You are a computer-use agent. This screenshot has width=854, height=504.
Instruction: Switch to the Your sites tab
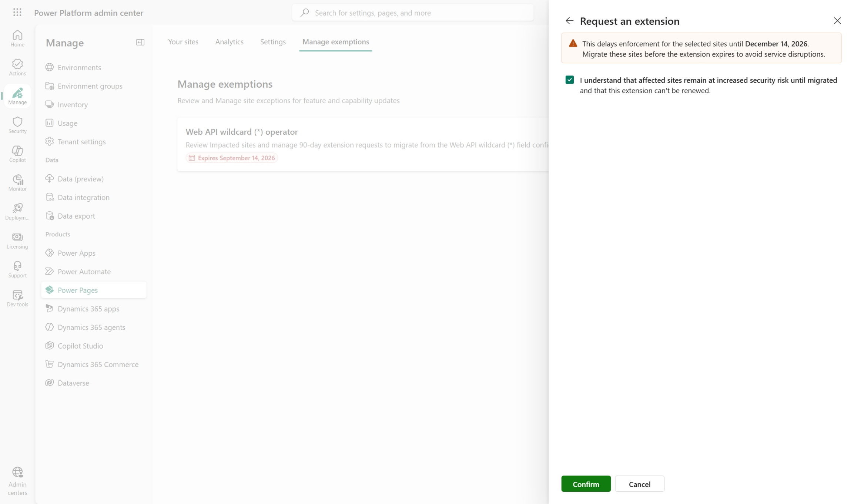pos(183,42)
